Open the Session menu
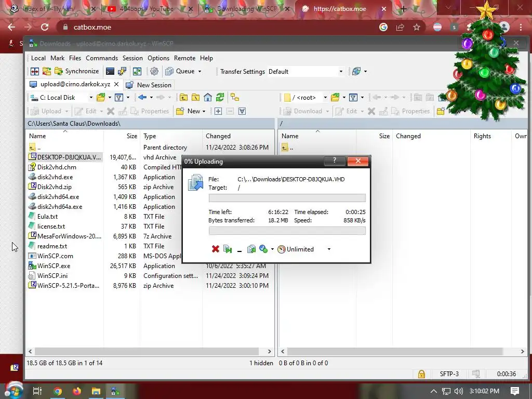This screenshot has height=399, width=532. coord(132,58)
